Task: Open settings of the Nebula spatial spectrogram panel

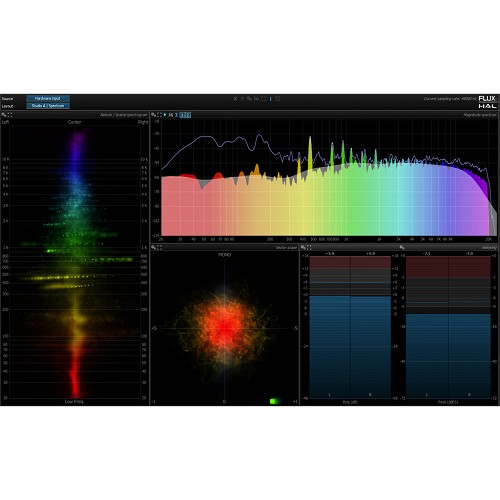Action: (4, 115)
